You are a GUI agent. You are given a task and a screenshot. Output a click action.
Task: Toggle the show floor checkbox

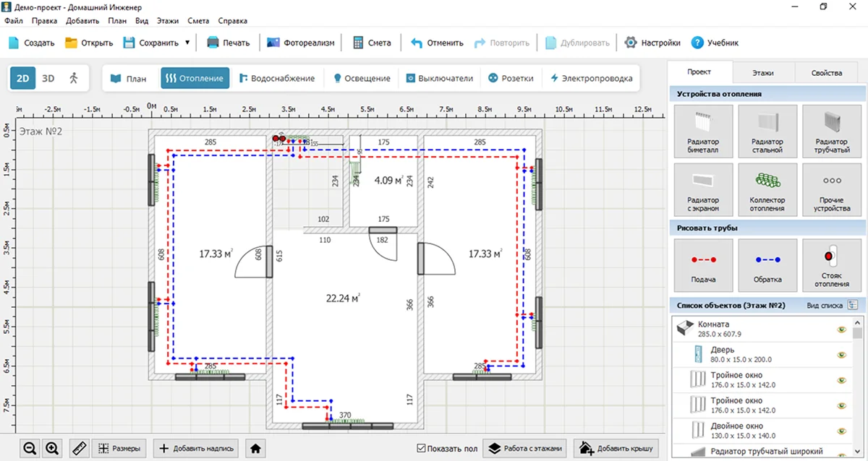pyautogui.click(x=422, y=449)
